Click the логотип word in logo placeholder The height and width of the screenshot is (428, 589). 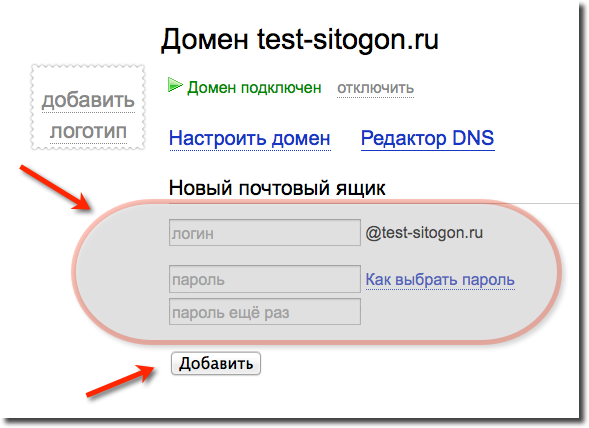pyautogui.click(x=88, y=132)
